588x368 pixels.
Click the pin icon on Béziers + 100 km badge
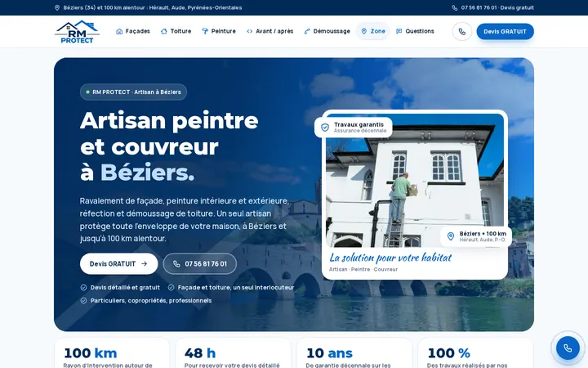click(x=451, y=236)
